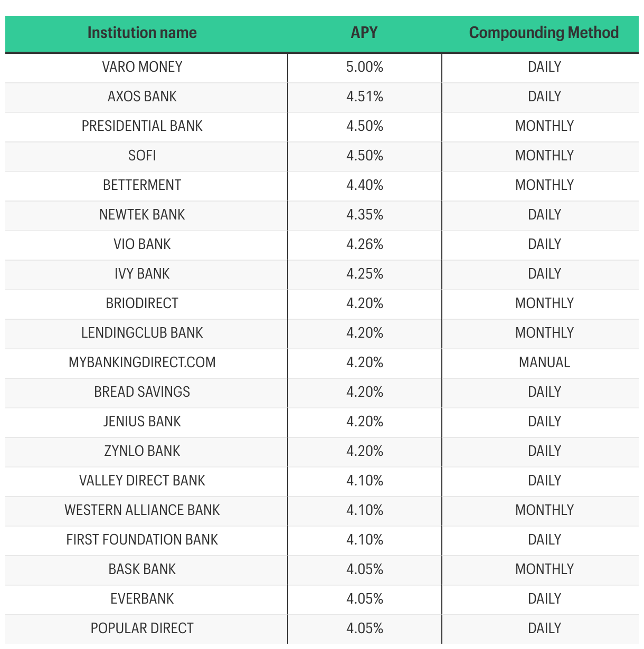The width and height of the screenshot is (644, 649).
Task: Click the IVY BANK institution name
Action: (x=142, y=274)
